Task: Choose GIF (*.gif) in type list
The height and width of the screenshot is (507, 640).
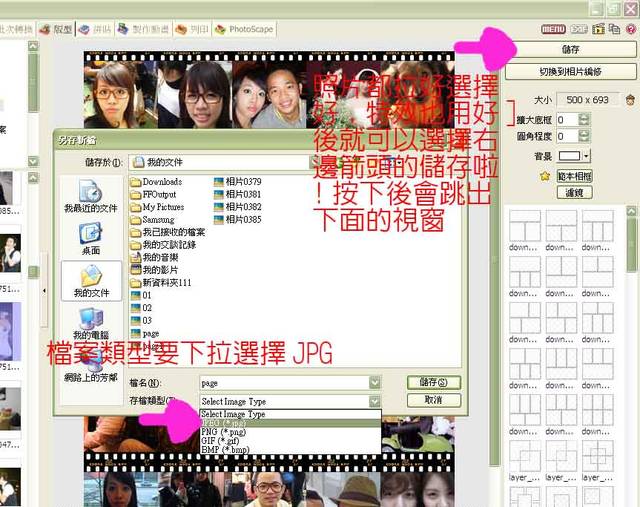Action: point(290,441)
